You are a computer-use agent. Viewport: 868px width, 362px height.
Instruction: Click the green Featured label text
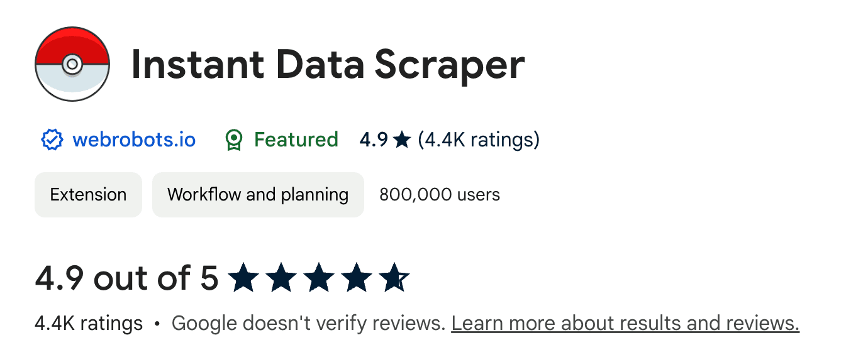[x=296, y=140]
